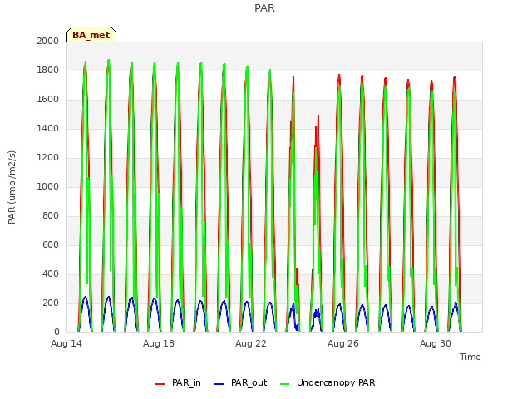Click the BA_met annotation label
Image resolution: width=532 pixels, height=399 pixels.
tap(91, 35)
